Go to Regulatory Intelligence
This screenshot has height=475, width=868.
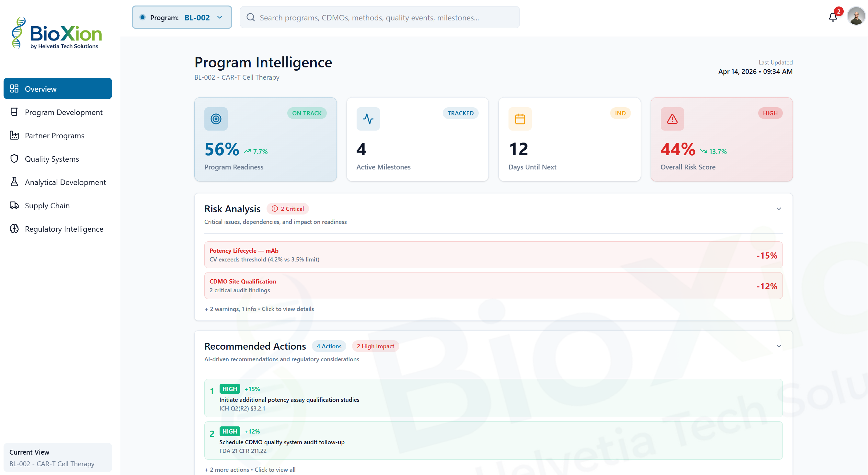coord(58,228)
